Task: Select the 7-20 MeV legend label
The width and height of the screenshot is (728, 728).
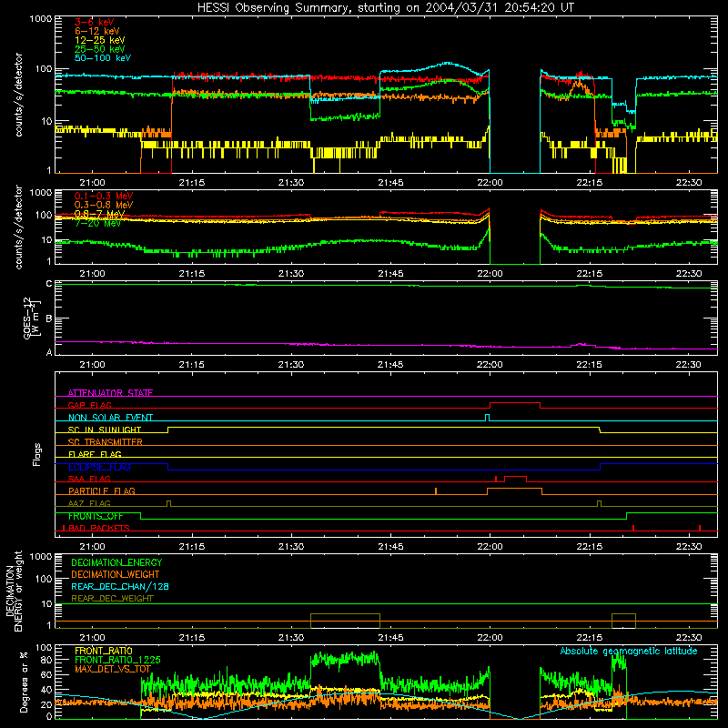Action: click(x=97, y=223)
